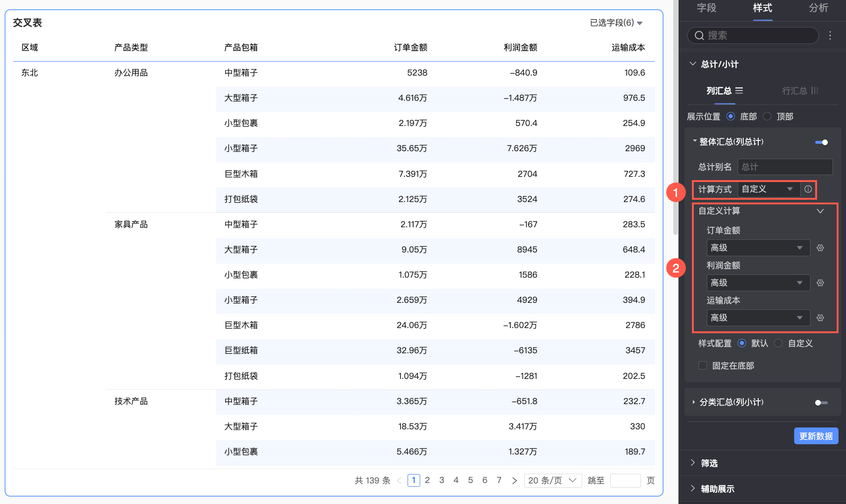Collapse 整体汇总(列总计) triangle
The width and height of the screenshot is (846, 504).
[694, 141]
